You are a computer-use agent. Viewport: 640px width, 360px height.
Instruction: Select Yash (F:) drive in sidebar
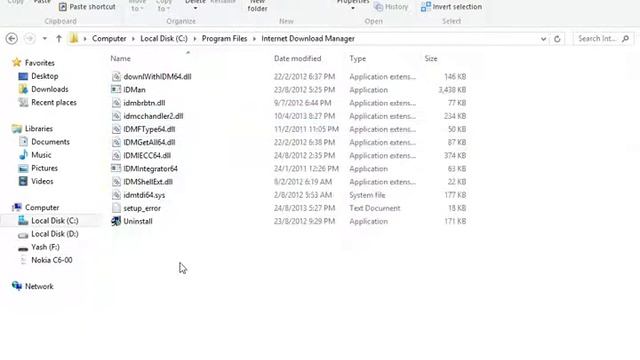point(45,247)
